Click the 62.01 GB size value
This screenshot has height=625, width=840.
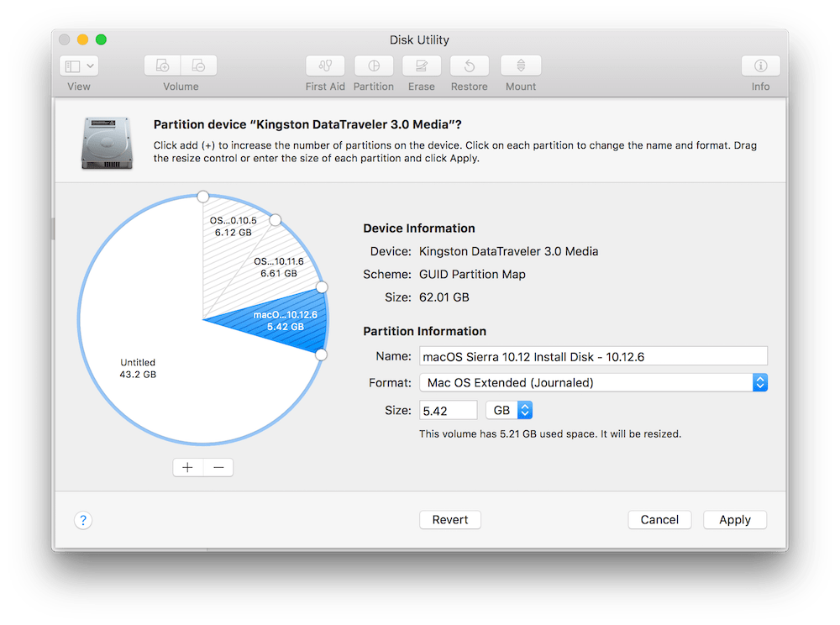[x=444, y=297]
